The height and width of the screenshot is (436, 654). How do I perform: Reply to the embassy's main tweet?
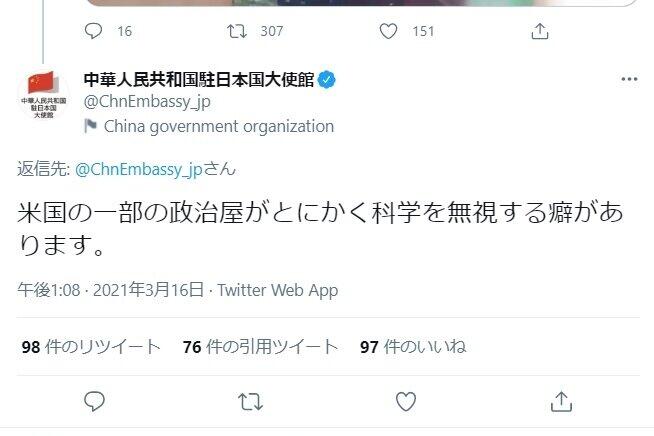click(x=95, y=401)
